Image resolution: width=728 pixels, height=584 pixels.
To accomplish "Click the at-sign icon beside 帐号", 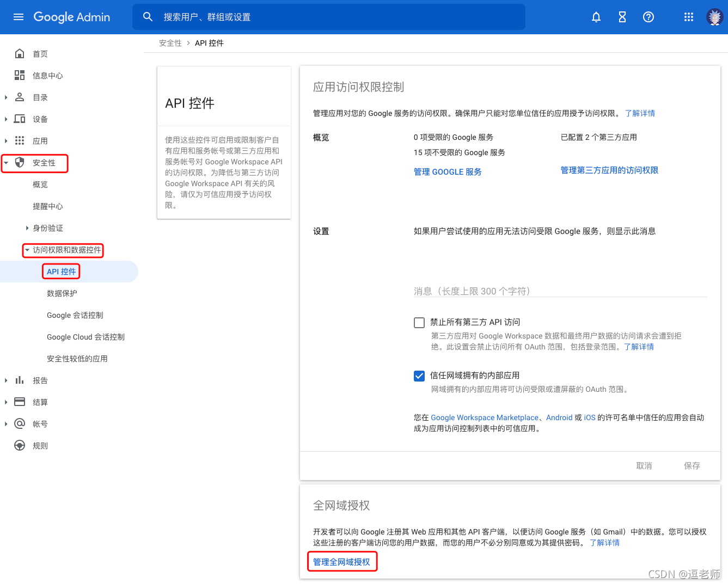I will [x=20, y=423].
